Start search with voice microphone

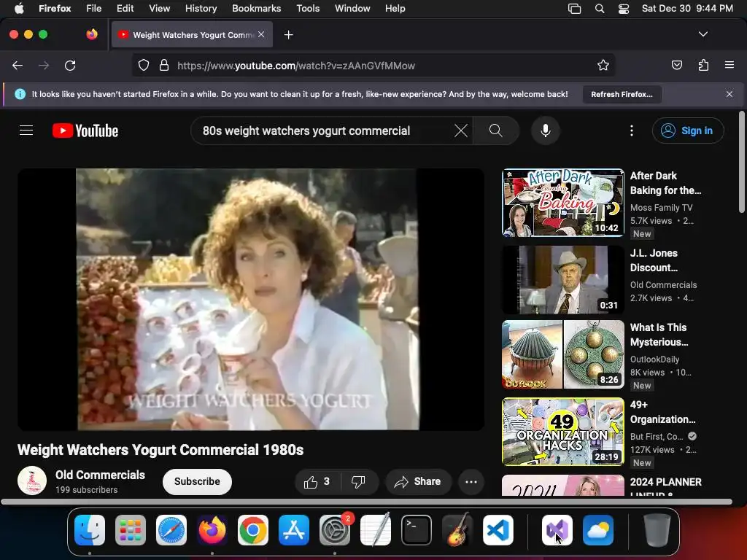(x=546, y=131)
